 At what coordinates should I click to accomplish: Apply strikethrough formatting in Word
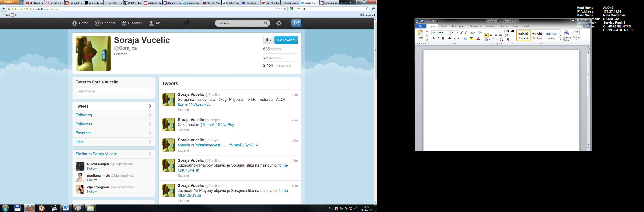(450, 38)
